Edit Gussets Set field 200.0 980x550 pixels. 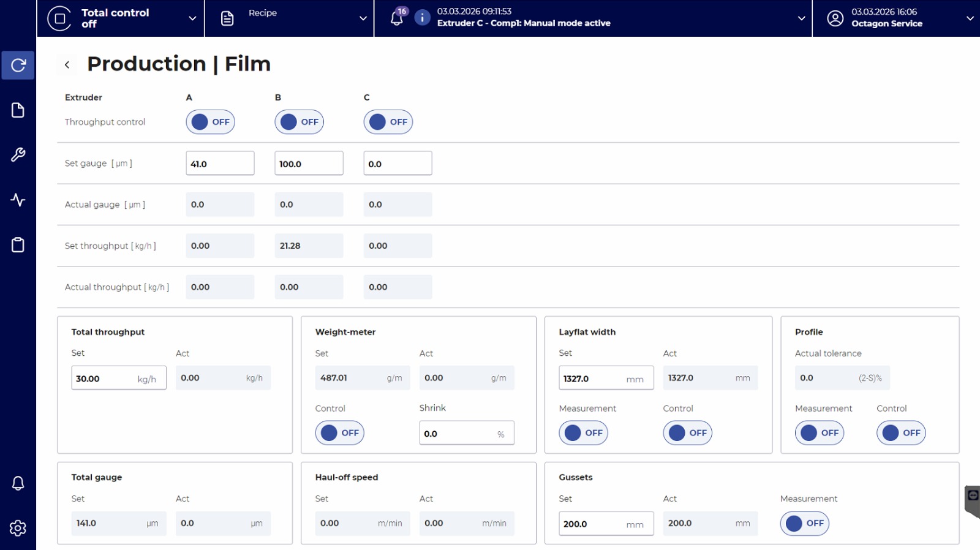606,524
